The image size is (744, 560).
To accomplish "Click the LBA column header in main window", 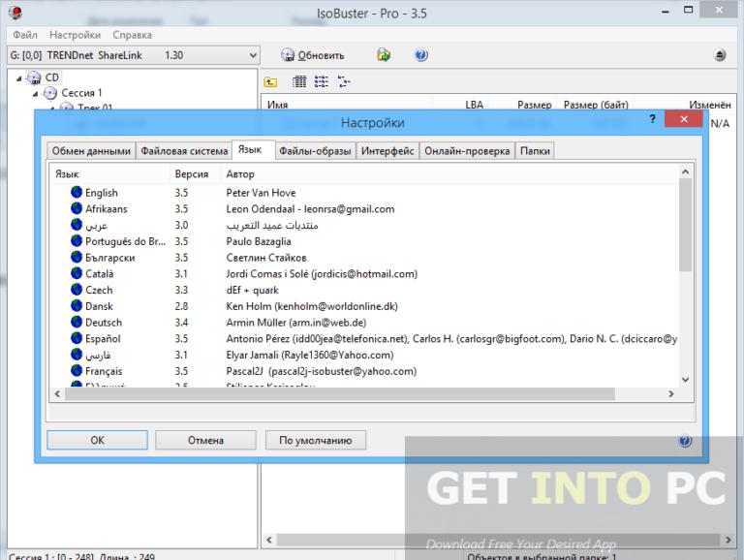I will coord(461,104).
